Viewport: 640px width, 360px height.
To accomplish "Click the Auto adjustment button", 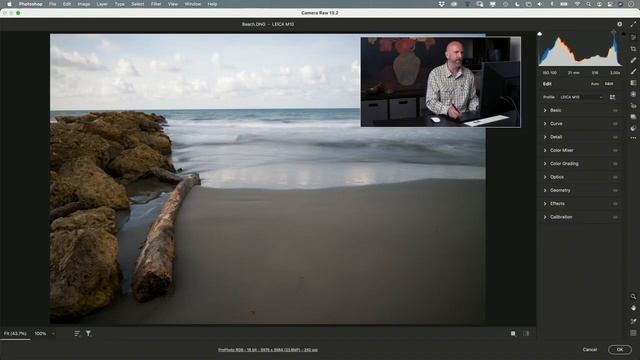I will pos(595,84).
